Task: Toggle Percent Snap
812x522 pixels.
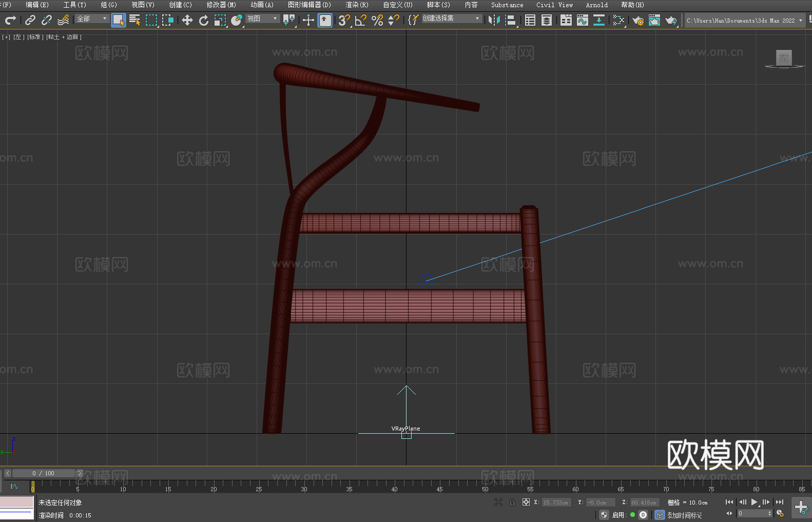Action: [x=377, y=20]
